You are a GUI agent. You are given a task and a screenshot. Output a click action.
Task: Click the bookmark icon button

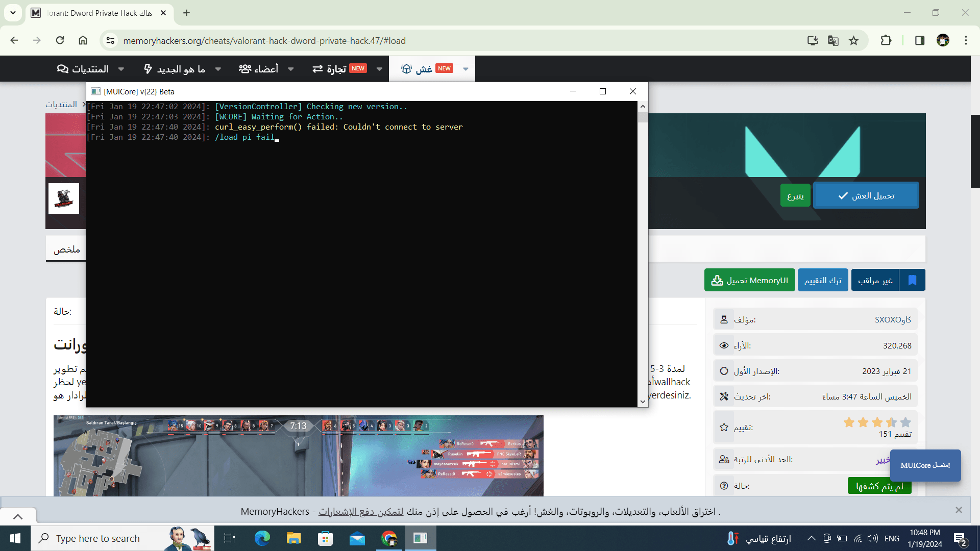[x=912, y=280]
